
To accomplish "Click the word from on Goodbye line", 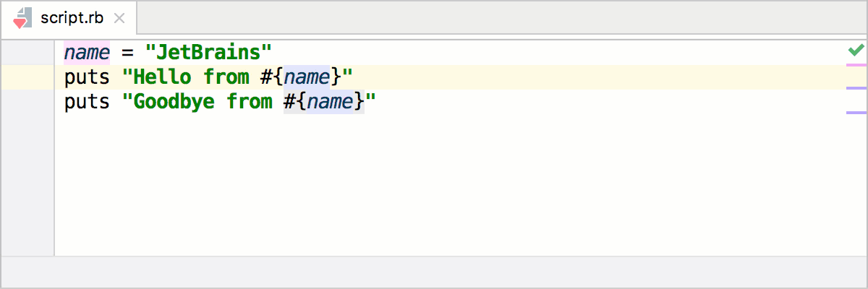I will [250, 101].
